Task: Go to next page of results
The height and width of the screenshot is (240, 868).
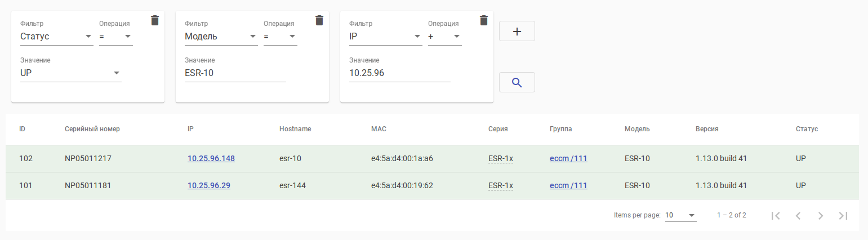Action: click(821, 215)
